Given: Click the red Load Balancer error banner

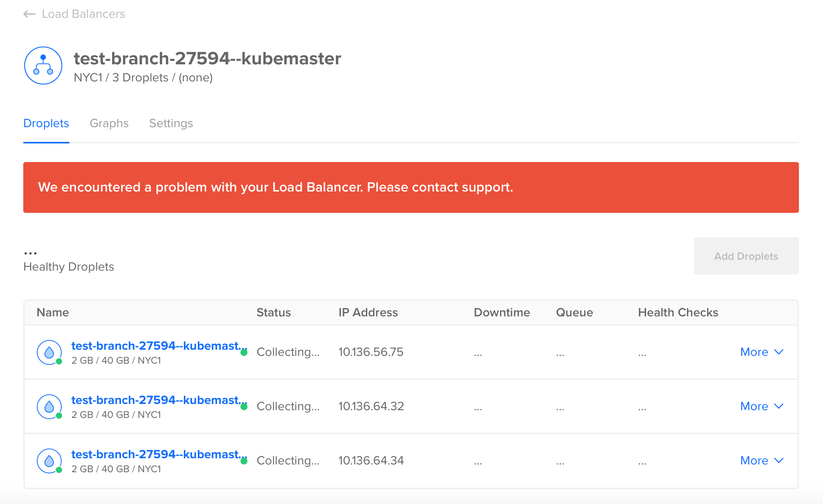Looking at the screenshot, I should tap(411, 187).
